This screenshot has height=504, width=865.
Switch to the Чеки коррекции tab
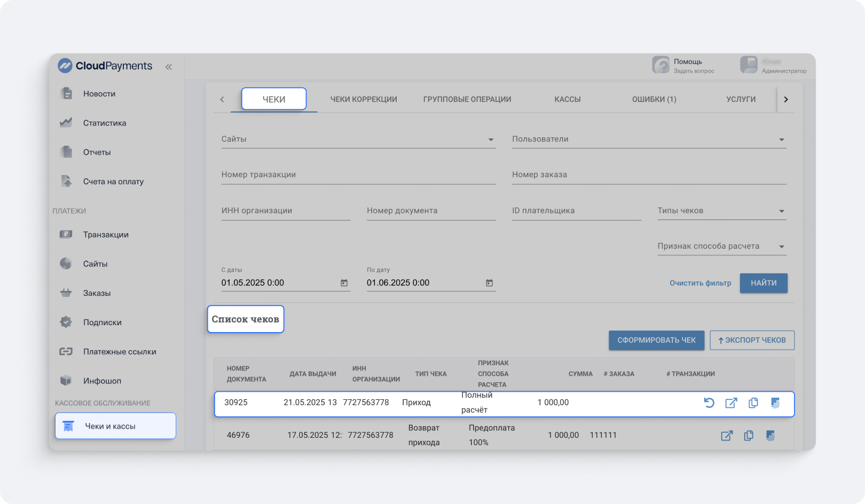click(364, 99)
